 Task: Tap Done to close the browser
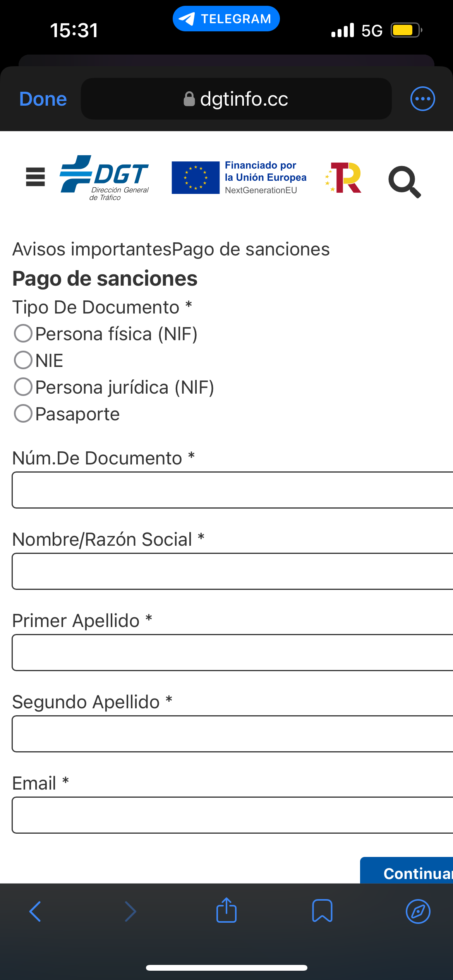click(43, 99)
